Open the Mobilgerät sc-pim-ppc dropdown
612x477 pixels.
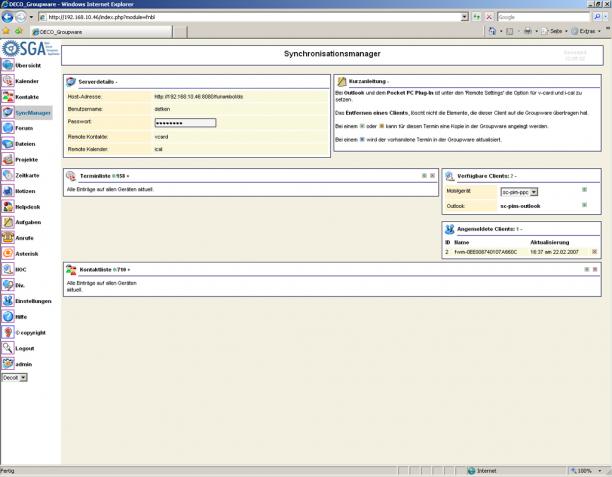click(534, 191)
